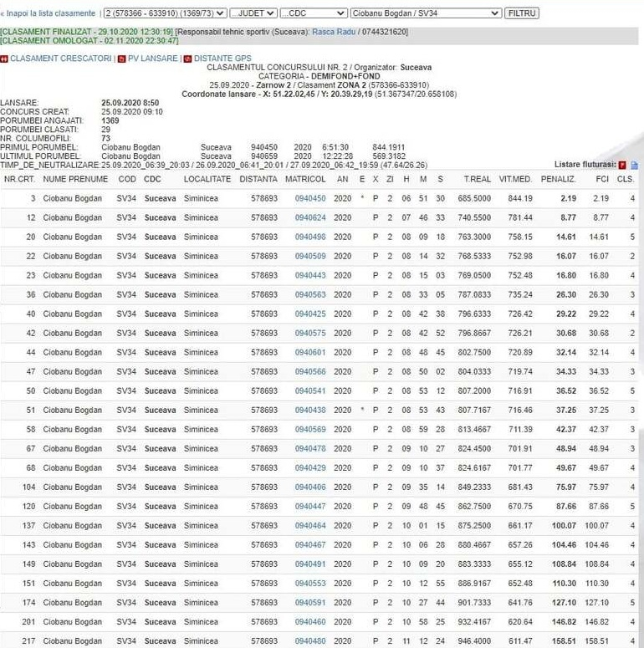Click the Clasament Crescatori icon

click(4, 59)
